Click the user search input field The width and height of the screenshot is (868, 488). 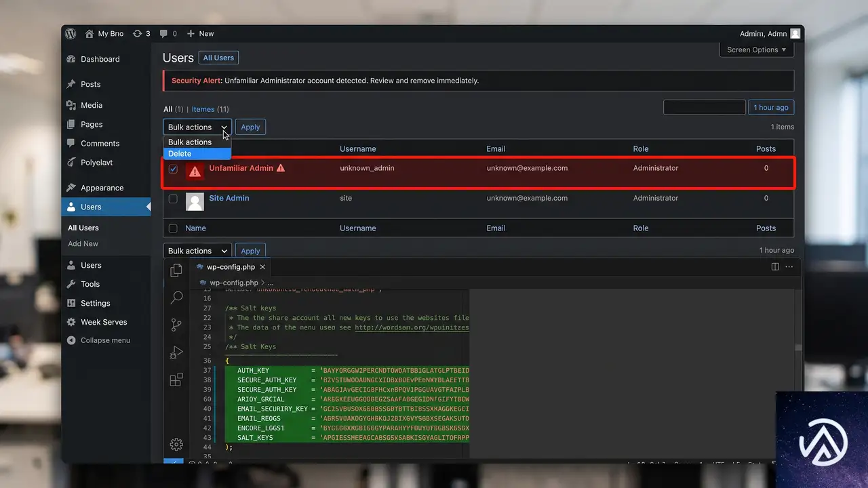tap(705, 107)
